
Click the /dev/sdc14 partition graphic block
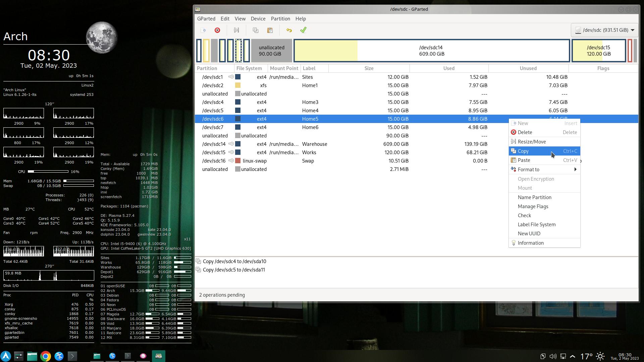(x=431, y=51)
